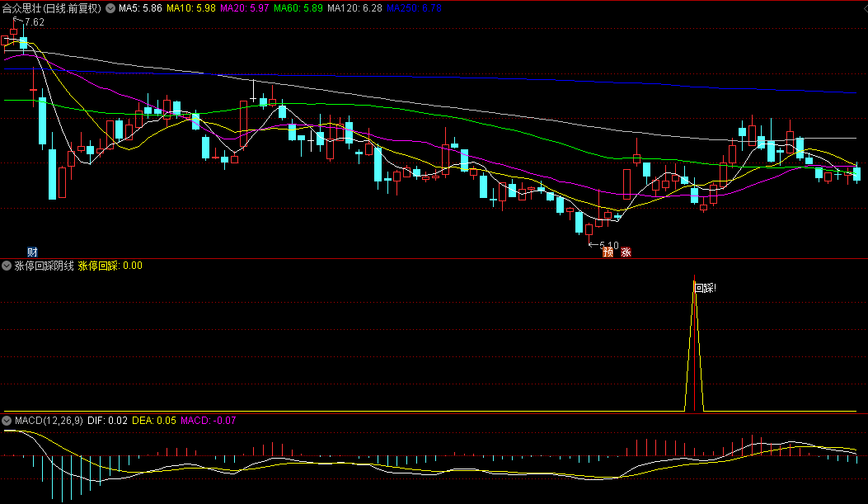
Task: Click the 财 finance marker icon
Action: point(33,252)
